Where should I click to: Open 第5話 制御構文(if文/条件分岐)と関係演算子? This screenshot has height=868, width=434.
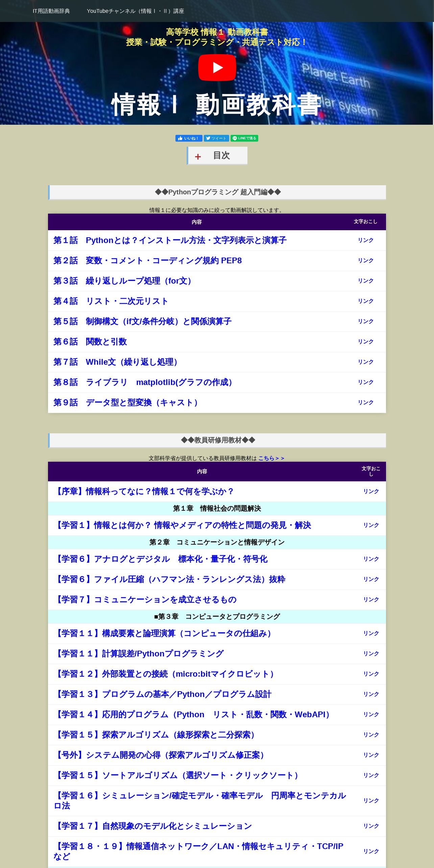pos(142,321)
